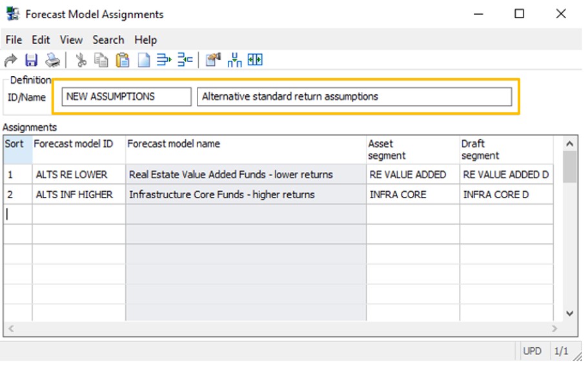Viewport: 588px width, 366px height.
Task: Select the RE VALUE ADDED asset segment cell
Action: 413,174
